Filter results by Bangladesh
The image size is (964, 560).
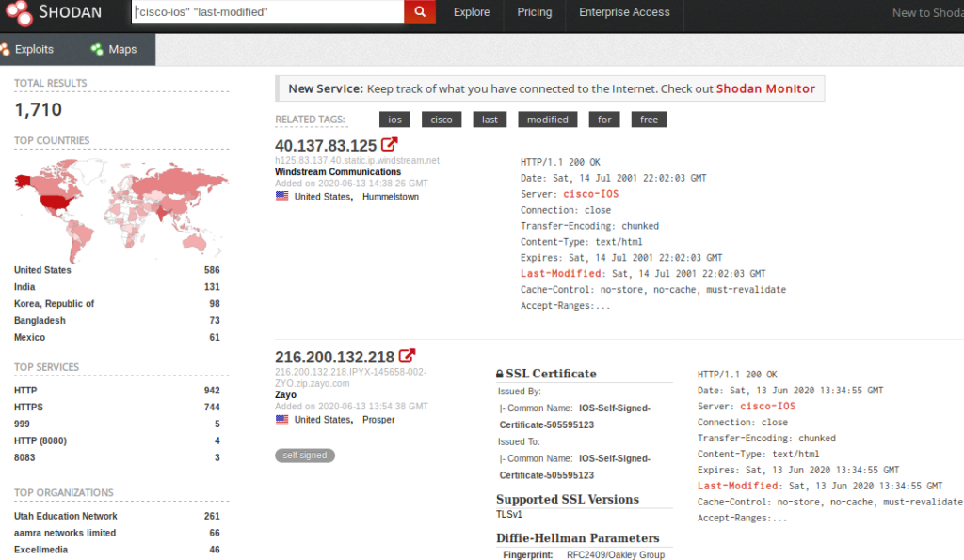(x=40, y=320)
